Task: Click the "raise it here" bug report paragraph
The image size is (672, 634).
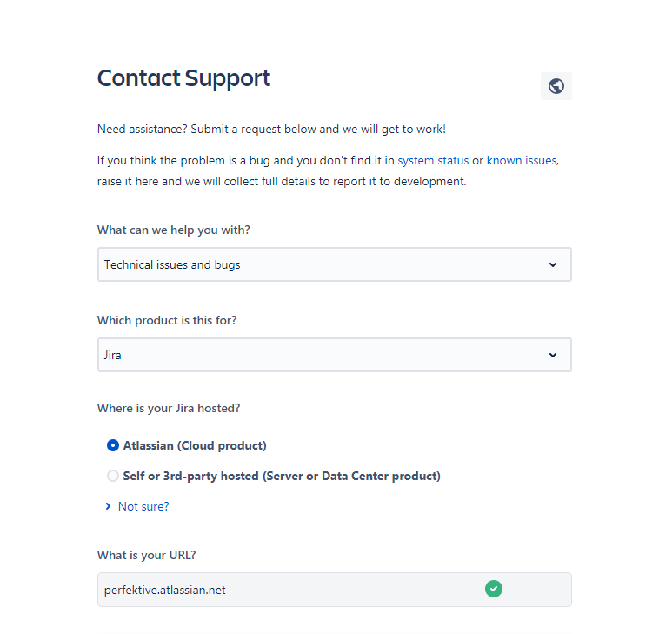Action: tap(282, 182)
